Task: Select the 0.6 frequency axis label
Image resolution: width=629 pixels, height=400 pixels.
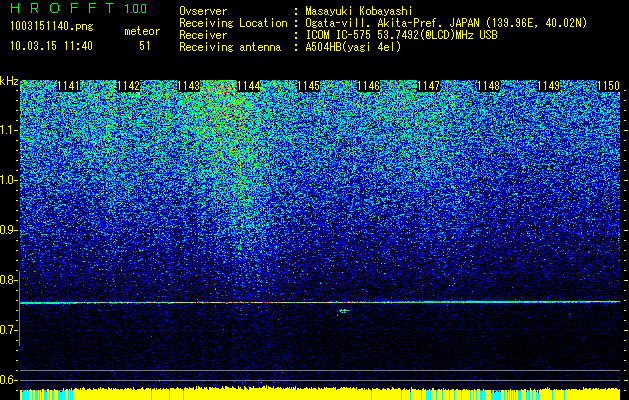Action: (8, 380)
